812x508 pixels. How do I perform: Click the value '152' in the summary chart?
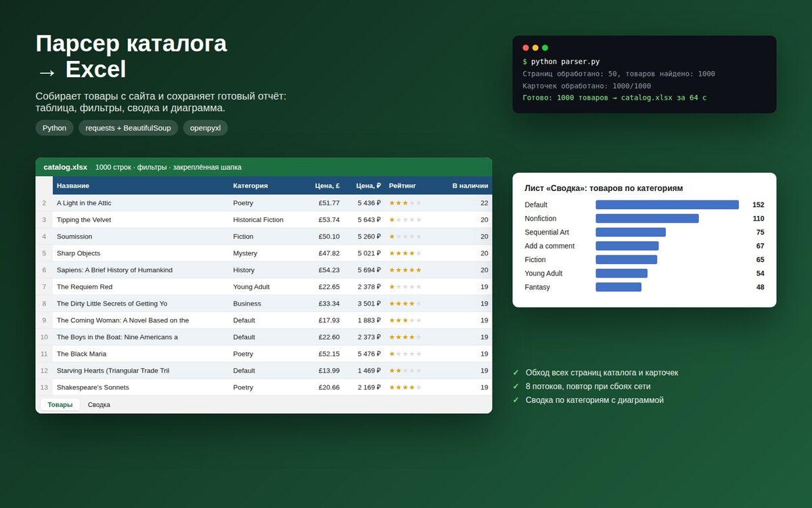pyautogui.click(x=759, y=205)
